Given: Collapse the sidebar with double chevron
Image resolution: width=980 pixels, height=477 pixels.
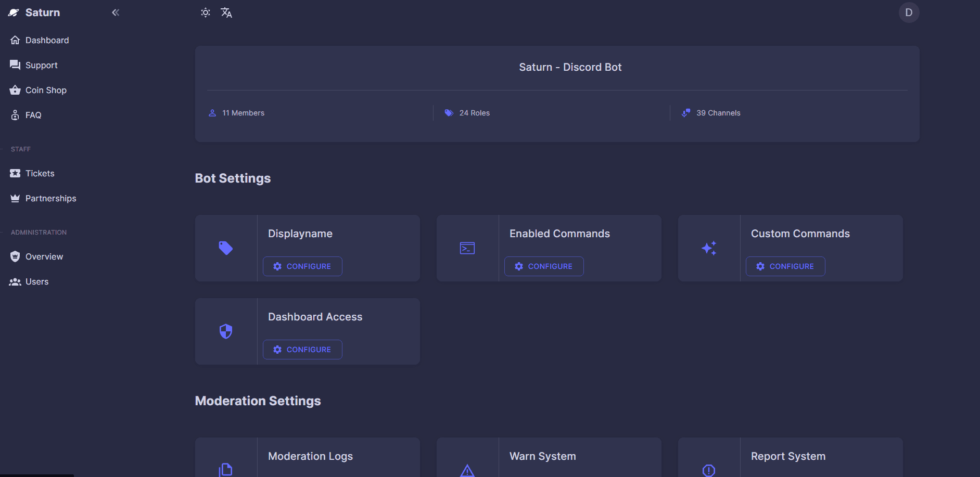Looking at the screenshot, I should [x=116, y=12].
